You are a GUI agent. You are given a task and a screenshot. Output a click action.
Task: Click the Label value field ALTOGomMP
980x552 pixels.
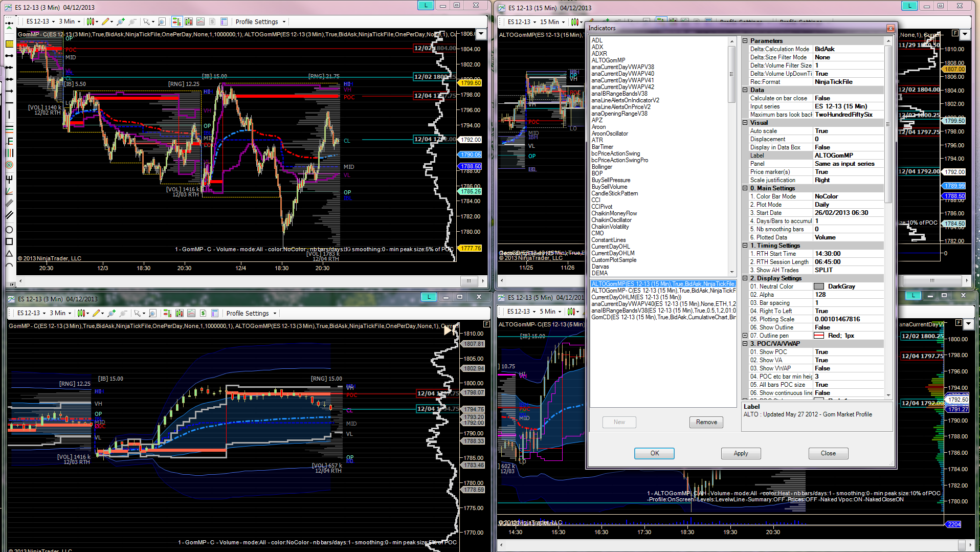tap(848, 156)
